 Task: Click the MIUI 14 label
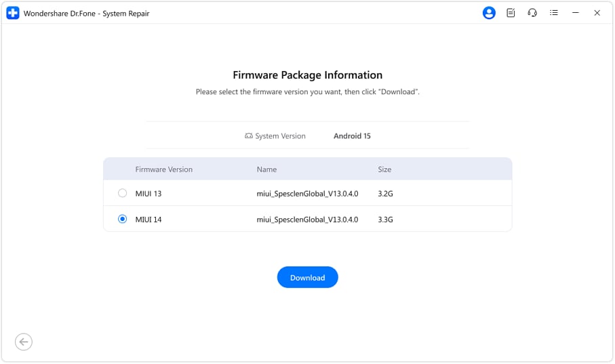pos(148,219)
